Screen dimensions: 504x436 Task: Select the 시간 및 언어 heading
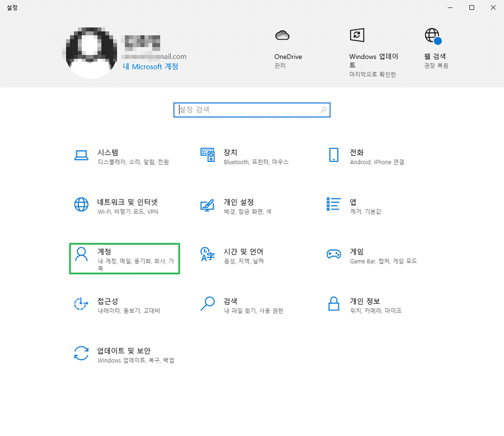click(x=244, y=251)
